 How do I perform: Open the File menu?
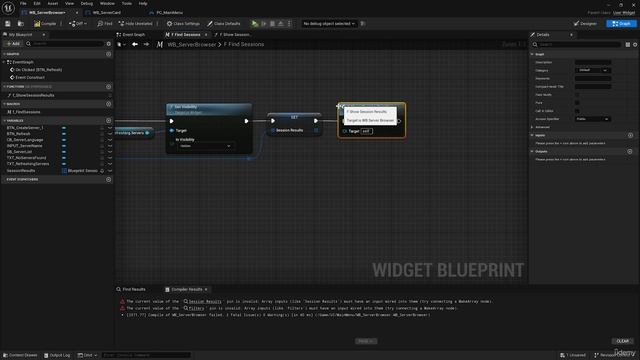[x=23, y=3]
